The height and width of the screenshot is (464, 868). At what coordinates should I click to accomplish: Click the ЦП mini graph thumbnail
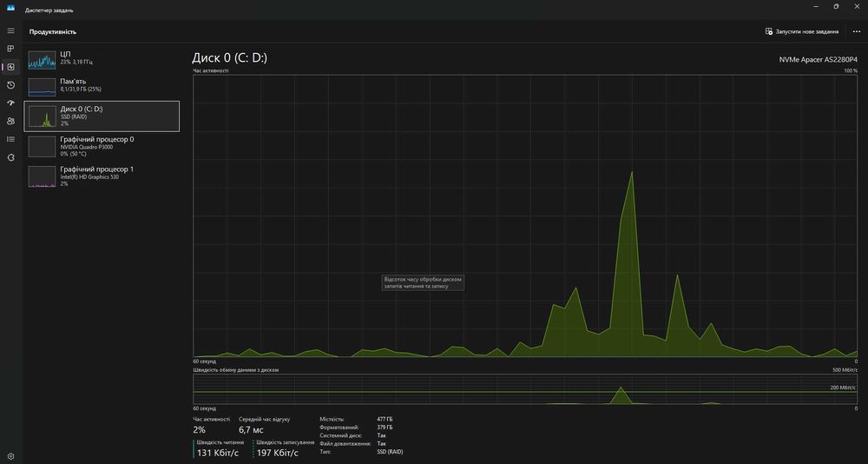[x=42, y=59]
